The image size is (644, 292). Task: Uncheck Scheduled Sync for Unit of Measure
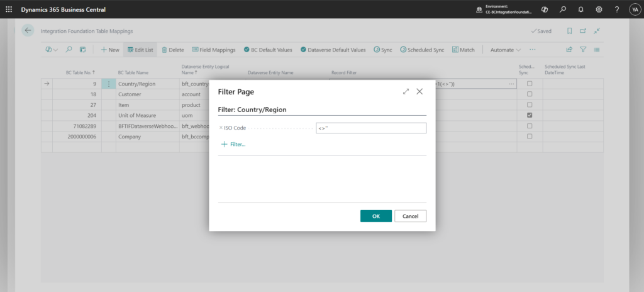pos(530,115)
